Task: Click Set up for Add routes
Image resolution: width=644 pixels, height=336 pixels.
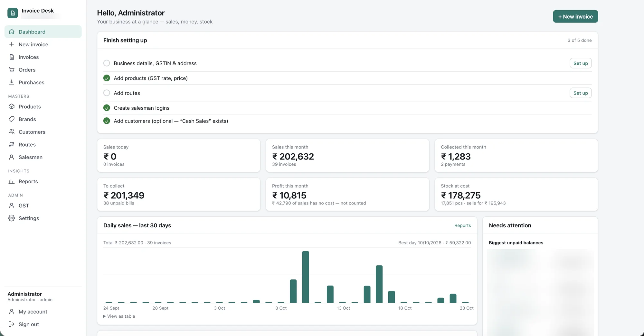Action: 581,93
